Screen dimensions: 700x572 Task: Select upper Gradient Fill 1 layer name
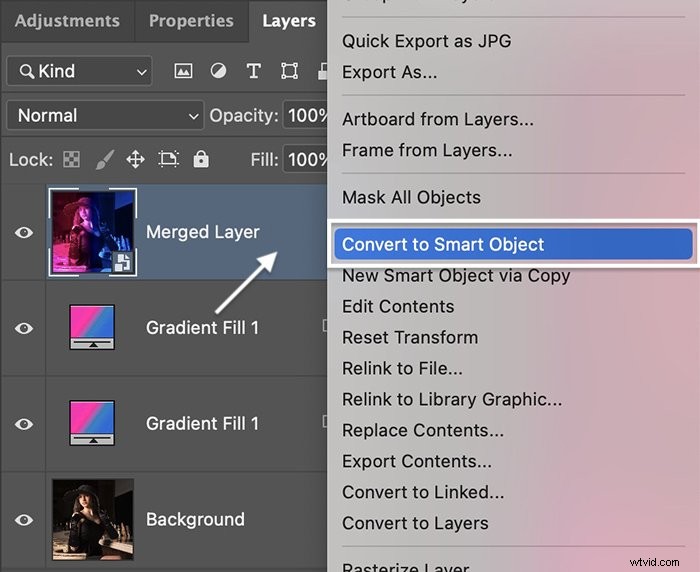(202, 328)
